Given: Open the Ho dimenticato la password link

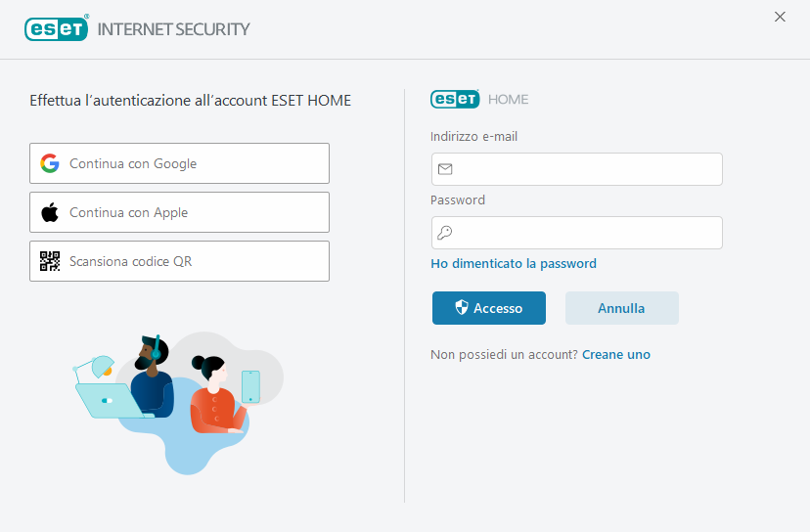Looking at the screenshot, I should point(514,263).
